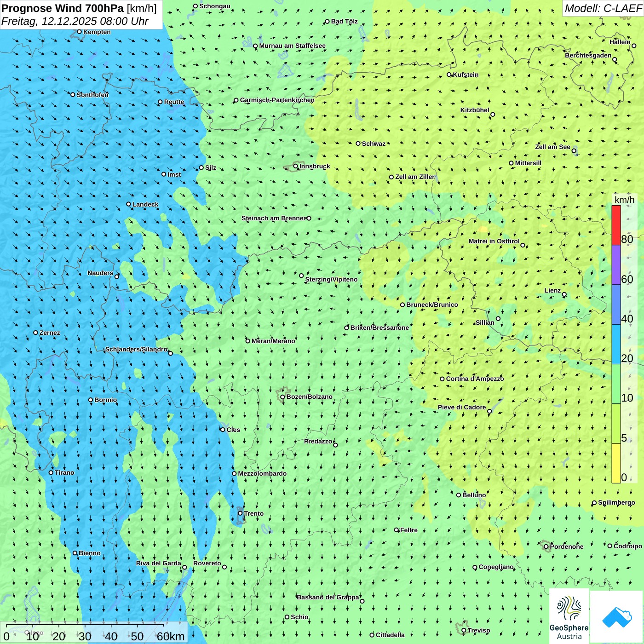Screen dimensions: 644x644
Task: Click the blue cloud logo in the corner
Action: (616, 617)
